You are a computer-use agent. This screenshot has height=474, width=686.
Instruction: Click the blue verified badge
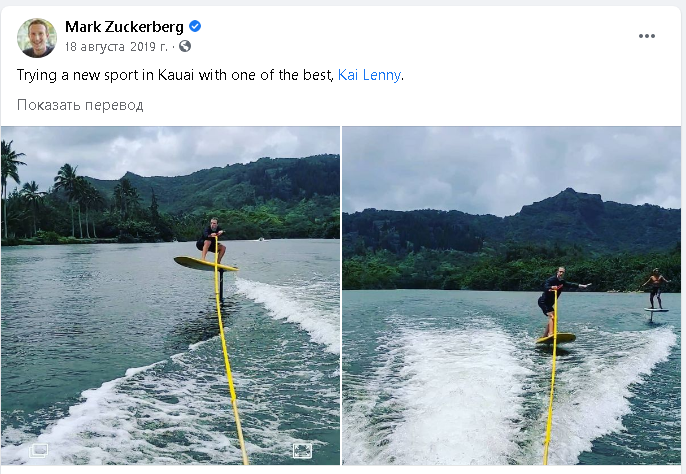196,27
